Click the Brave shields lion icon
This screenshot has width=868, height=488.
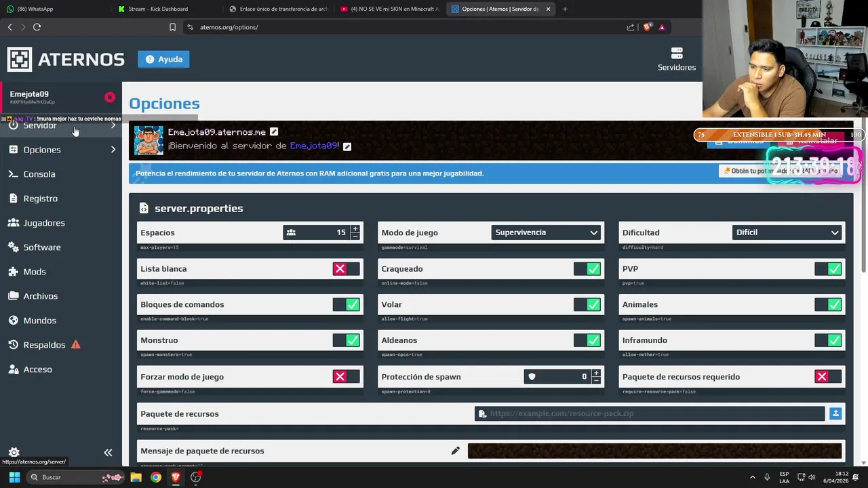coord(647,27)
